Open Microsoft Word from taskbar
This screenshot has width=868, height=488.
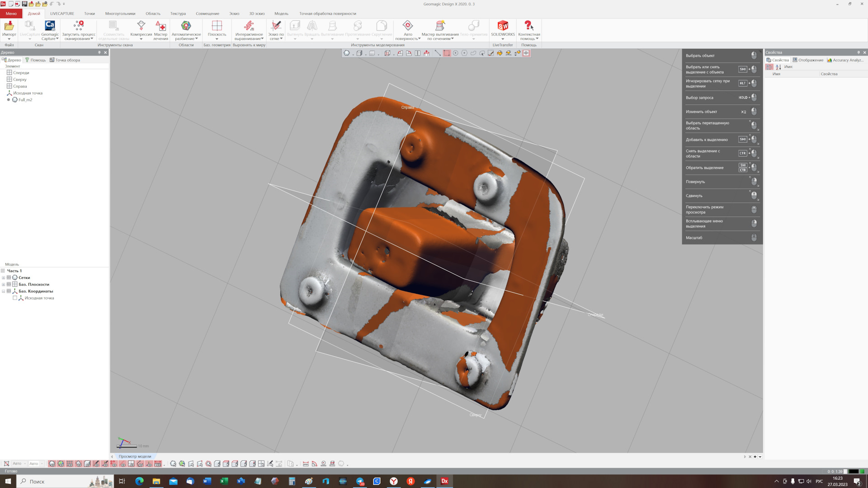click(207, 481)
